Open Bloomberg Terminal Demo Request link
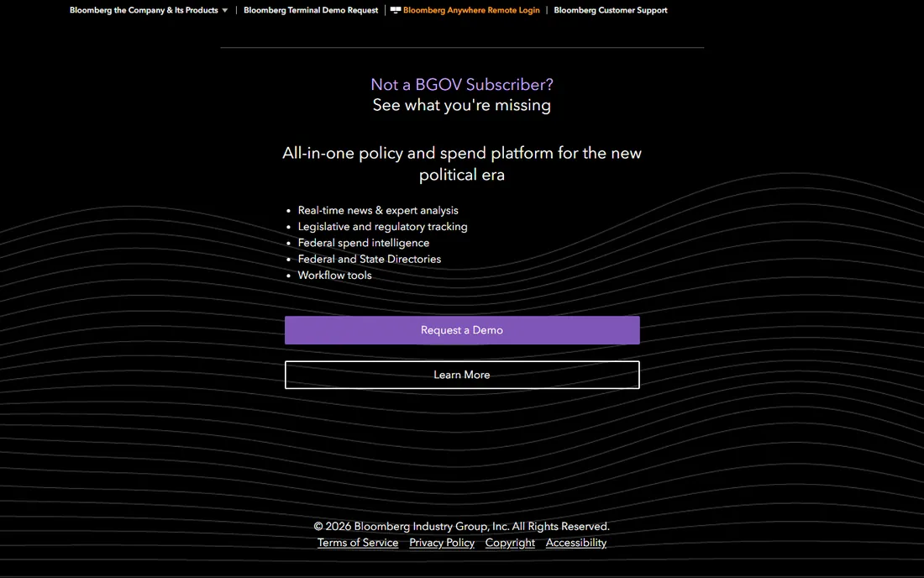 coord(311,11)
